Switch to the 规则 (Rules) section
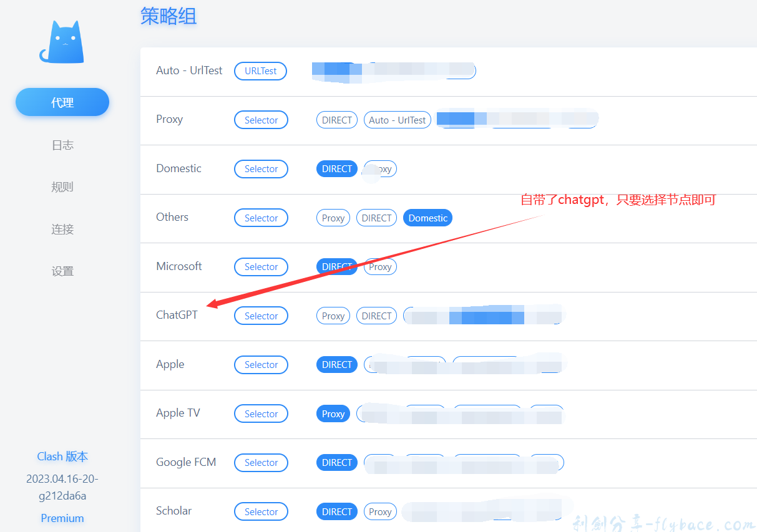This screenshot has height=532, width=757. [x=62, y=187]
